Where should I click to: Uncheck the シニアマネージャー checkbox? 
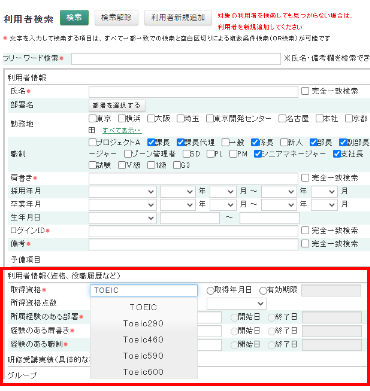click(258, 154)
